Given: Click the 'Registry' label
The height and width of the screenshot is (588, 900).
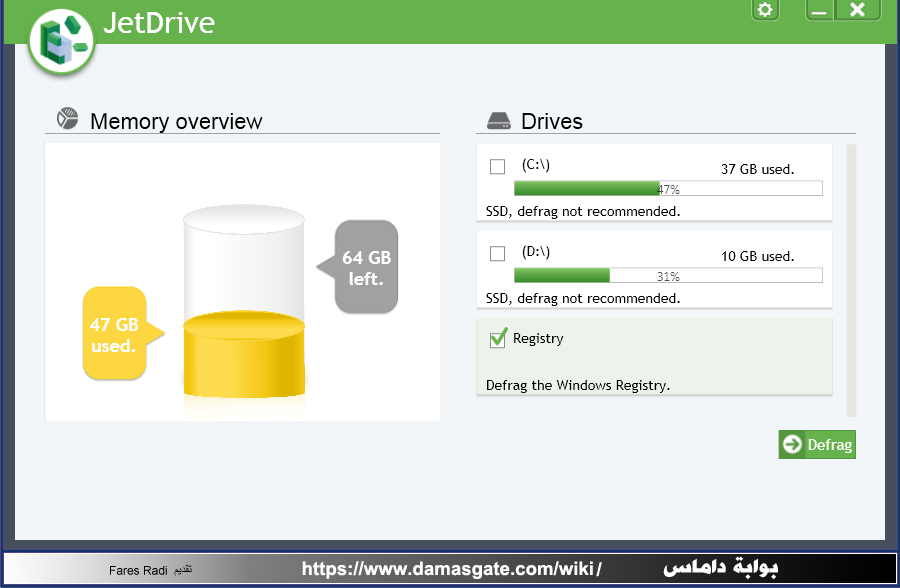Looking at the screenshot, I should (538, 338).
